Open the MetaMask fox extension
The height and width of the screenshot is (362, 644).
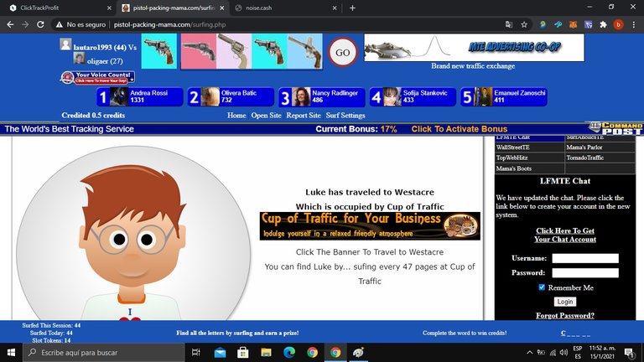(573, 24)
